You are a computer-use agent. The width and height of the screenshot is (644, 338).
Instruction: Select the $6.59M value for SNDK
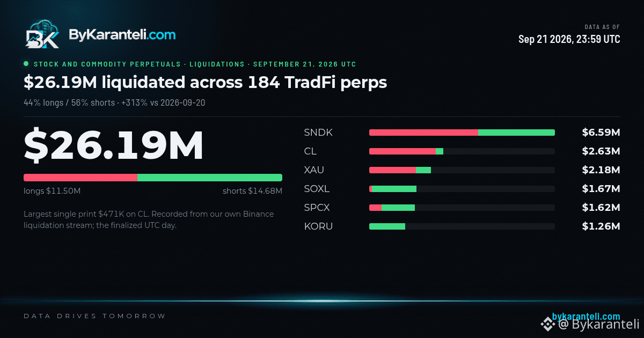point(601,133)
